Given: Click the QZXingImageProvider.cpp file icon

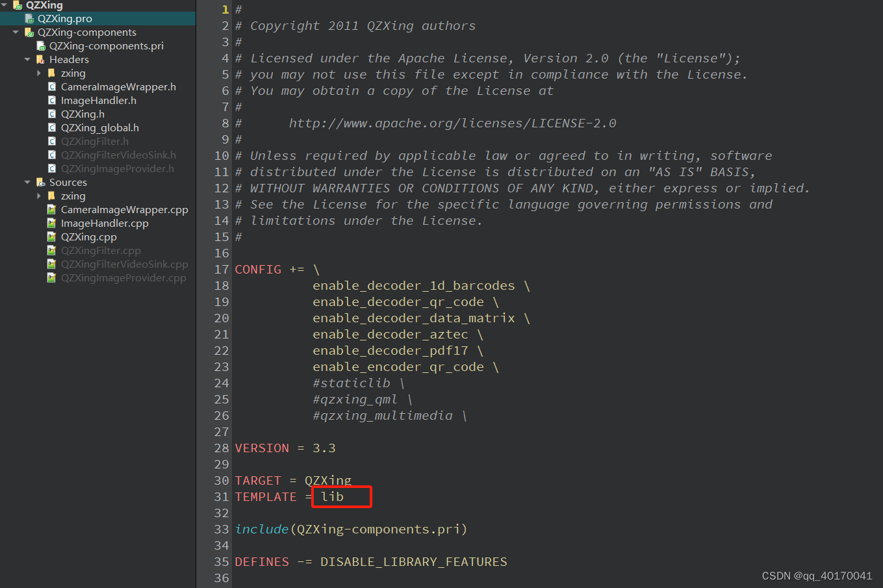Looking at the screenshot, I should [x=52, y=277].
